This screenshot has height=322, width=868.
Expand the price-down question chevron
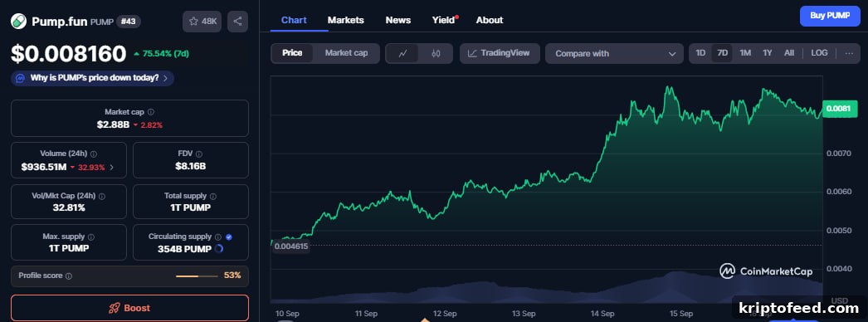165,78
